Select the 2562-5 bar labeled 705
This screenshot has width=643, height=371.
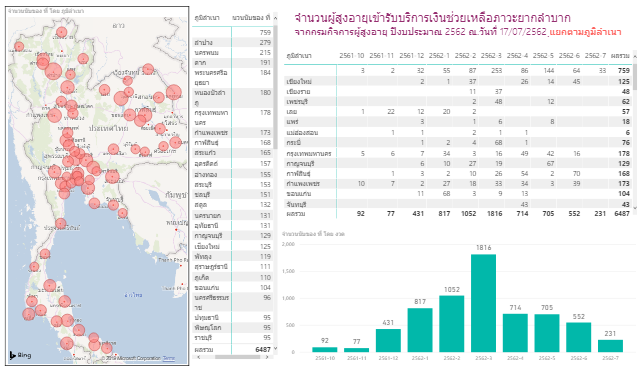click(547, 333)
